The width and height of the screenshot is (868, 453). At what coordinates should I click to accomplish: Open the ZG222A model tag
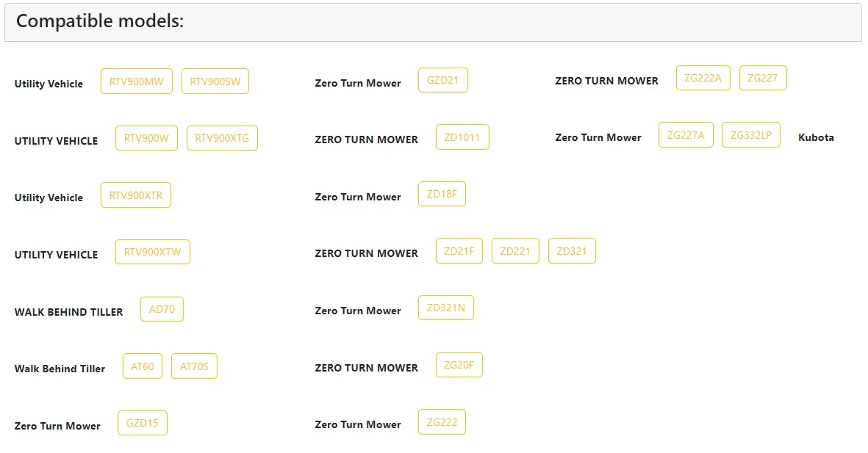click(x=703, y=78)
